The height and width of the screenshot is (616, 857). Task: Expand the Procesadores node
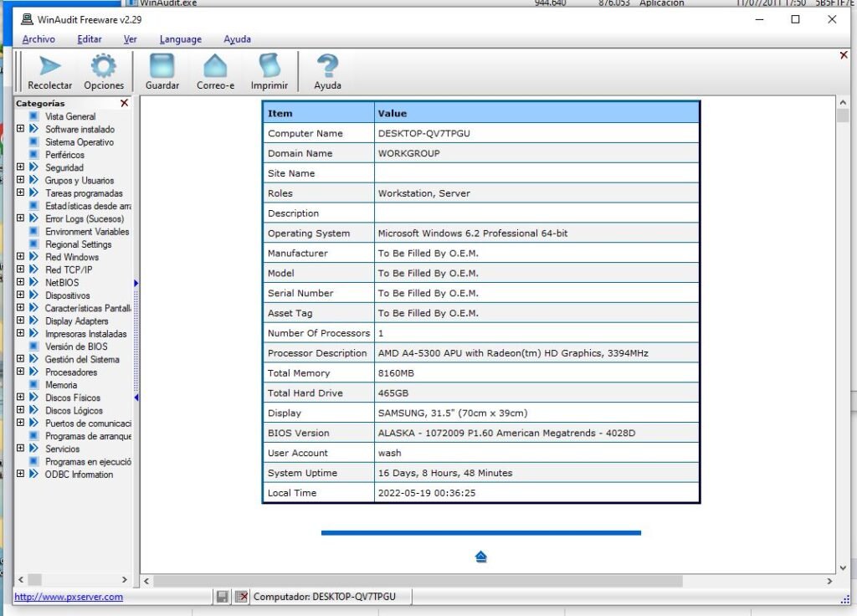click(20, 372)
